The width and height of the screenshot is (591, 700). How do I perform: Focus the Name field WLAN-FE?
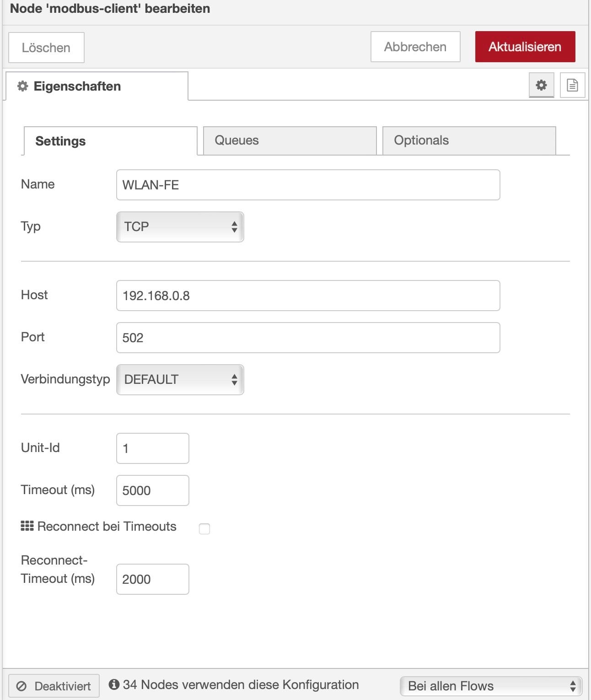(308, 185)
